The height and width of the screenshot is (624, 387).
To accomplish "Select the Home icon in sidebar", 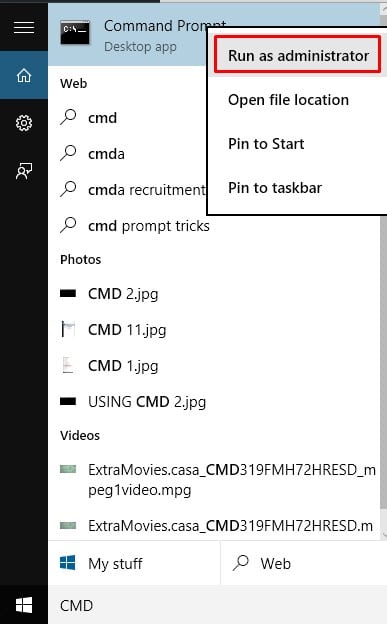I will click(x=24, y=75).
